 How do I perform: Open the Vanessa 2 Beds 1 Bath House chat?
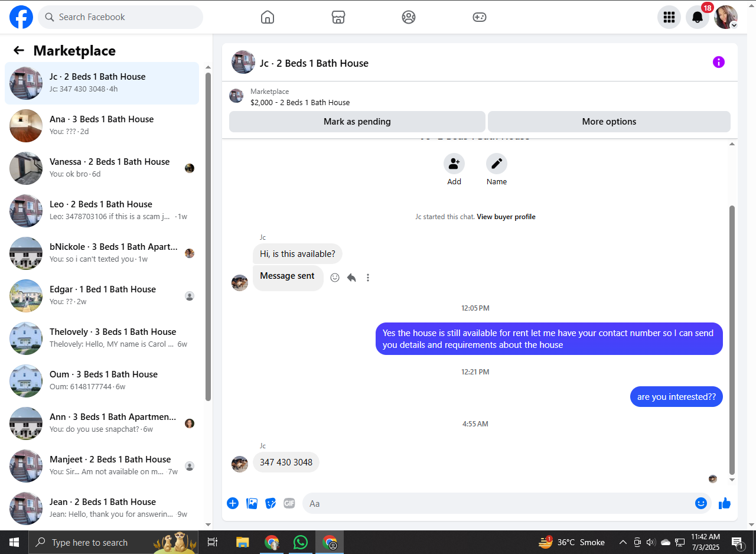(102, 168)
